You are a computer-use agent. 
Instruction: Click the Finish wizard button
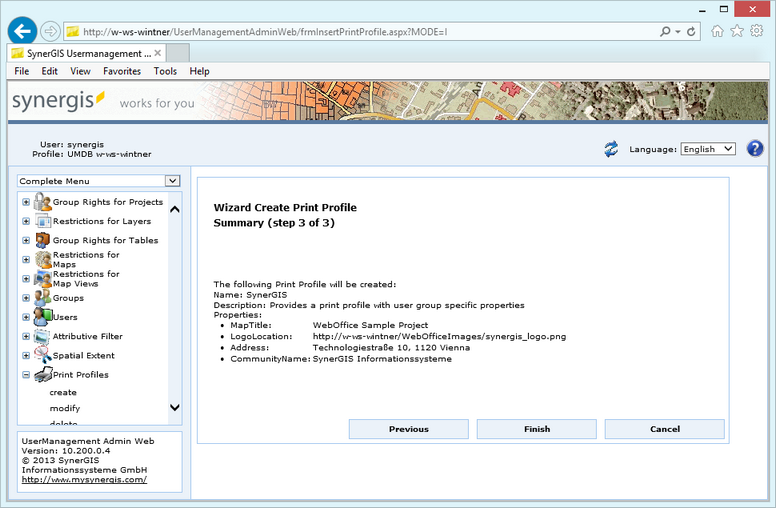coord(536,429)
